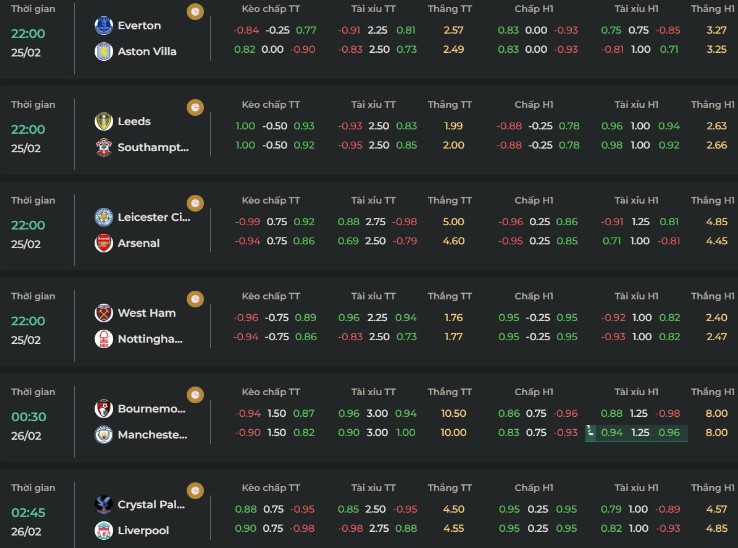Click the Liverpool team crest
The image size is (738, 548).
104,531
